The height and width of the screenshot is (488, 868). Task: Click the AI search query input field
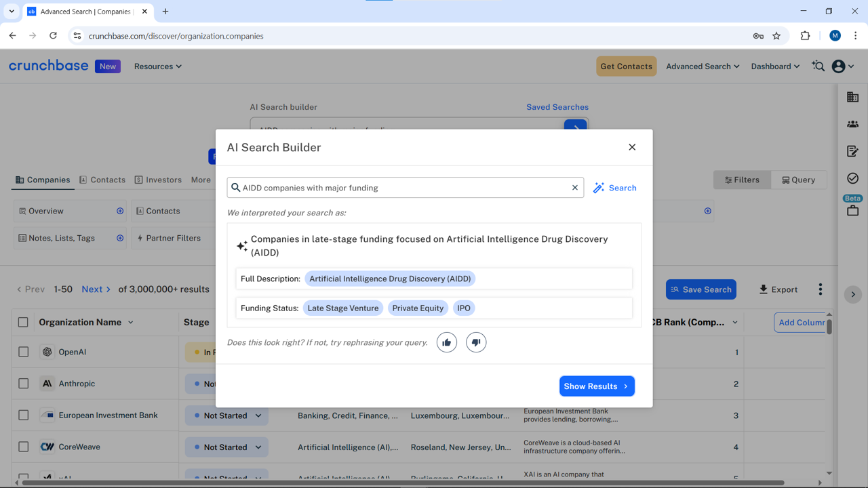click(x=403, y=188)
